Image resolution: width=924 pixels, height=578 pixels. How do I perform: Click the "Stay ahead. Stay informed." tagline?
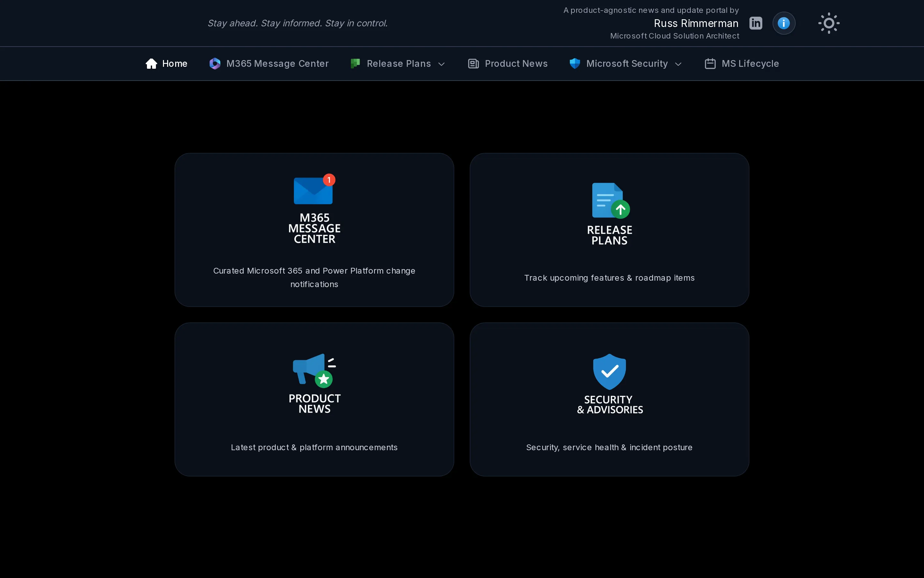coord(297,23)
